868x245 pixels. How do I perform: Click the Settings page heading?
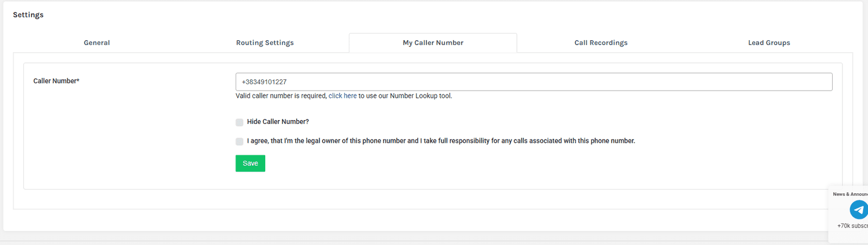coord(28,15)
